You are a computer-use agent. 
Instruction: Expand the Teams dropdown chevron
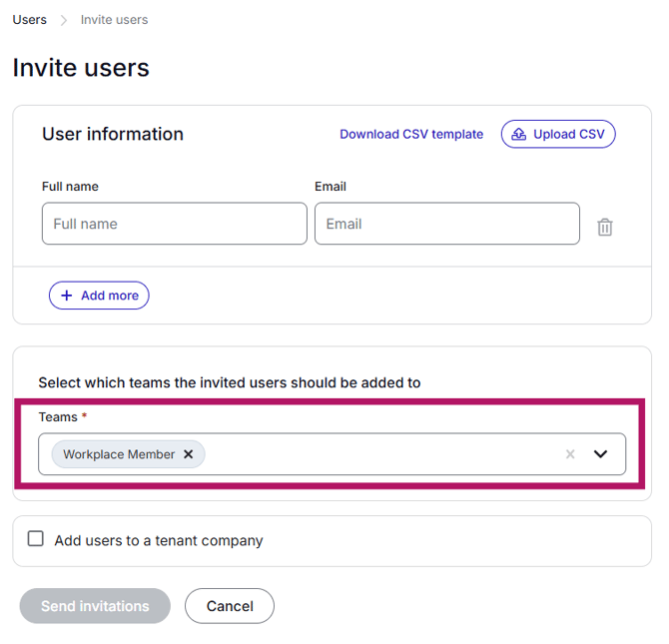pos(600,454)
